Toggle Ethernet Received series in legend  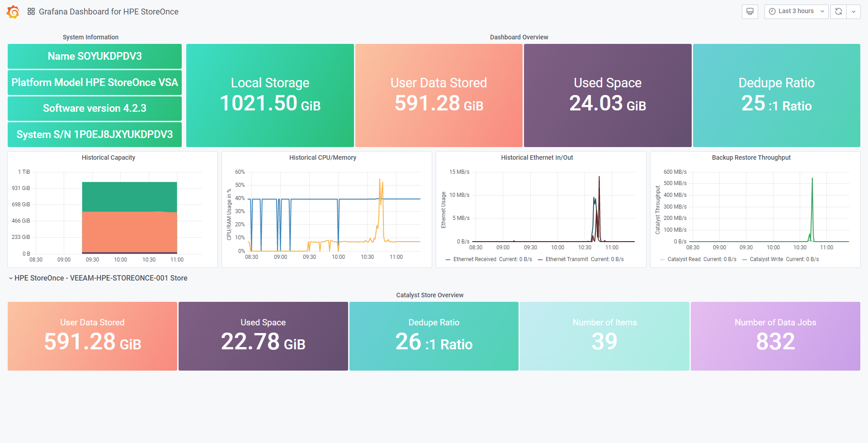pos(475,259)
